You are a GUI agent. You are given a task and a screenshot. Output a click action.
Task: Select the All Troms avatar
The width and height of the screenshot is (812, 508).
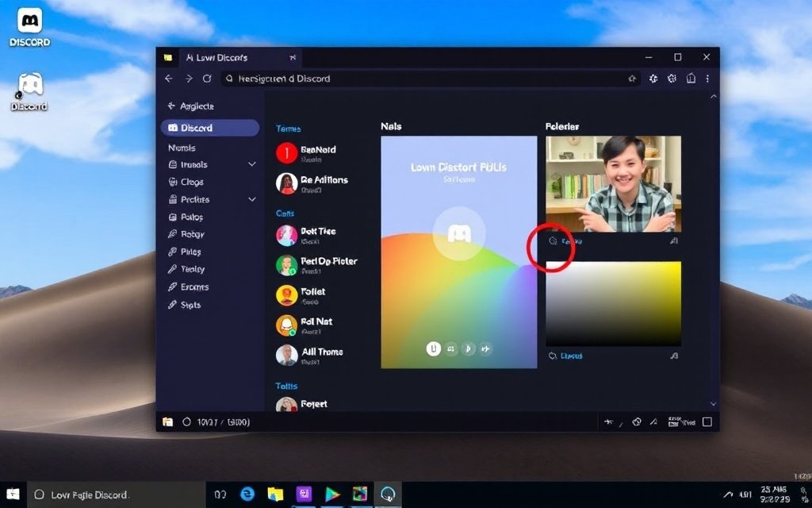click(286, 356)
